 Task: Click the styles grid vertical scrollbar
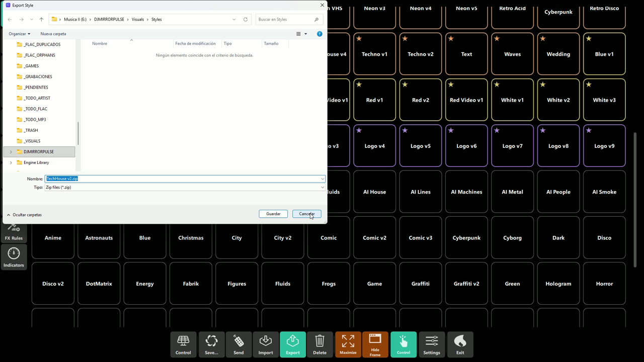pyautogui.click(x=635, y=200)
